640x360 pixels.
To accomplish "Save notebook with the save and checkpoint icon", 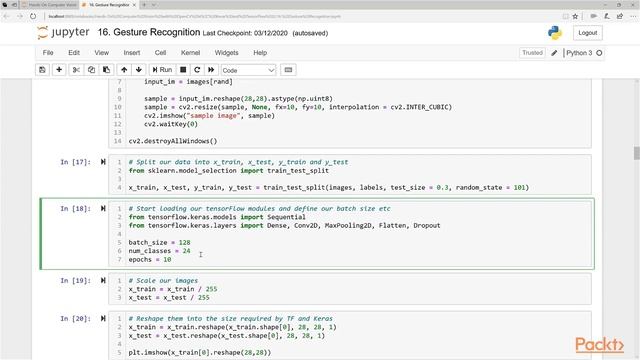I will [x=42, y=70].
